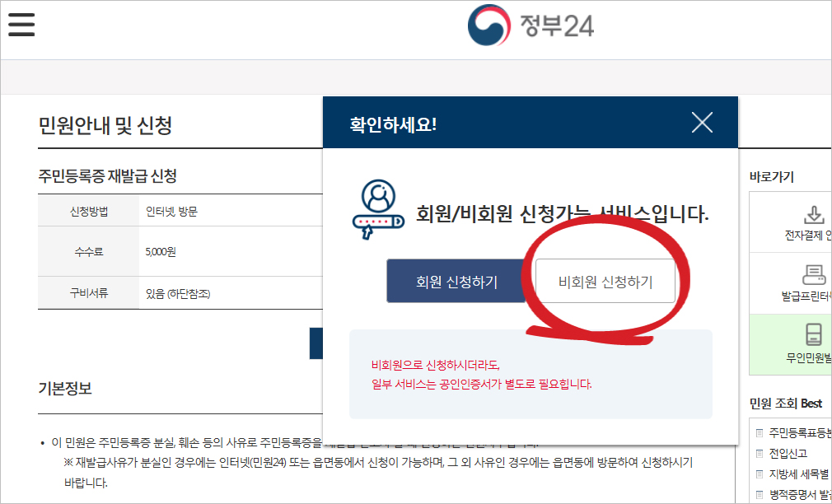Viewport: 832px width, 504px height.
Task: Open 지방세 세목별 link
Action: point(798,474)
